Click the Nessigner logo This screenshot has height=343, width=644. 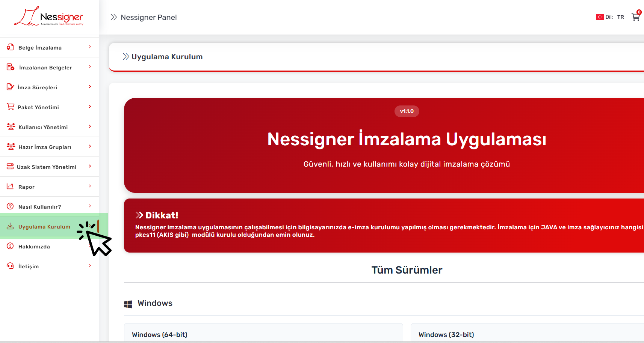click(49, 17)
